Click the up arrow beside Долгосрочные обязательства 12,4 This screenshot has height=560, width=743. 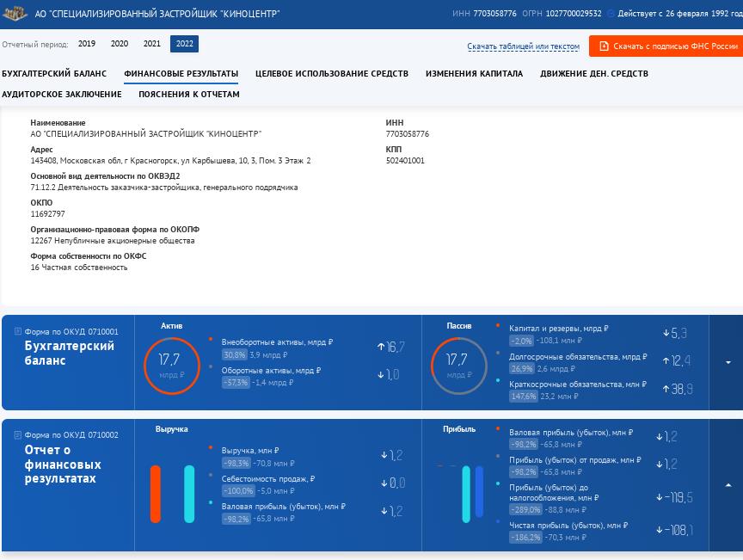[x=666, y=360]
